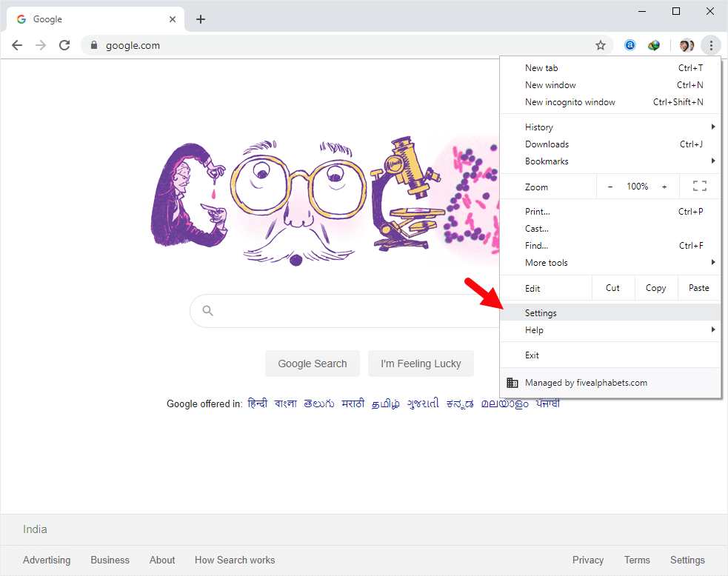Open the Advertising footer link
The height and width of the screenshot is (576, 728).
pos(47,560)
